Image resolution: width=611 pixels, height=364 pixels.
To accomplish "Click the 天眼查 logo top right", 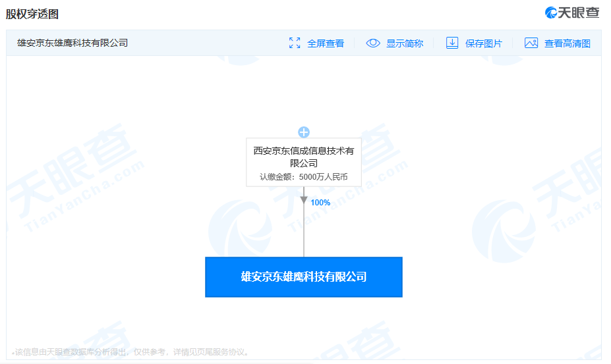I will (572, 13).
